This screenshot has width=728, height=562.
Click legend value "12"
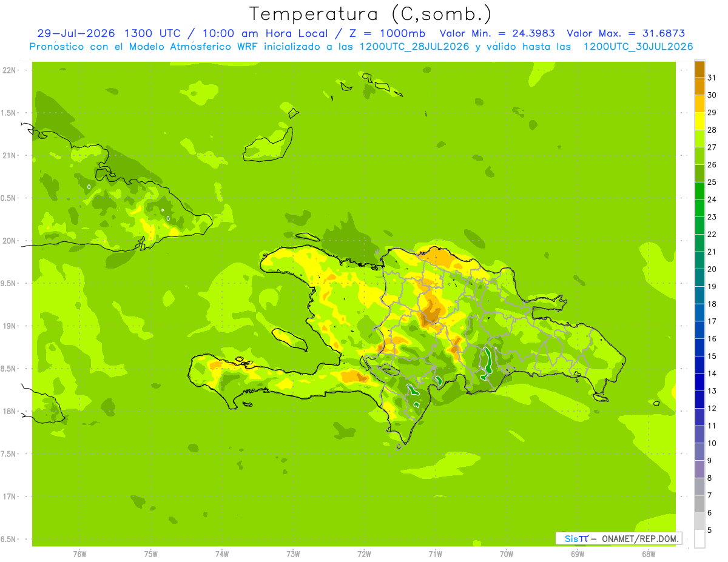(712, 408)
